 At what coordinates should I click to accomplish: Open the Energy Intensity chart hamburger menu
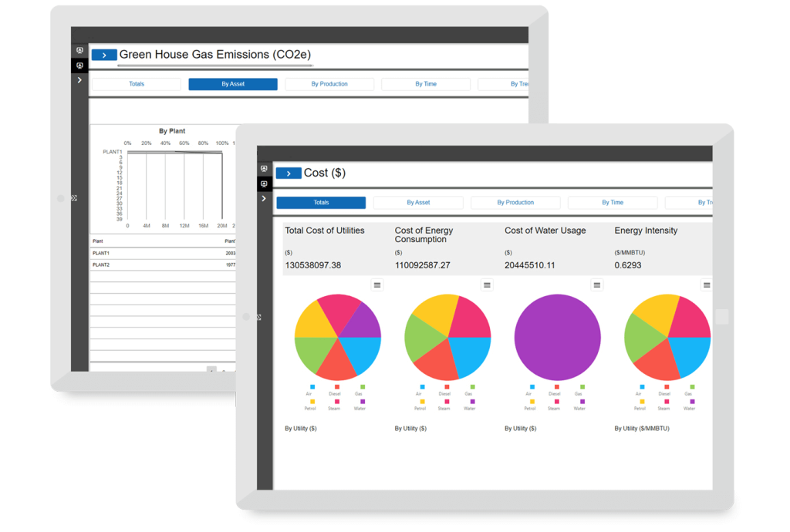(706, 285)
